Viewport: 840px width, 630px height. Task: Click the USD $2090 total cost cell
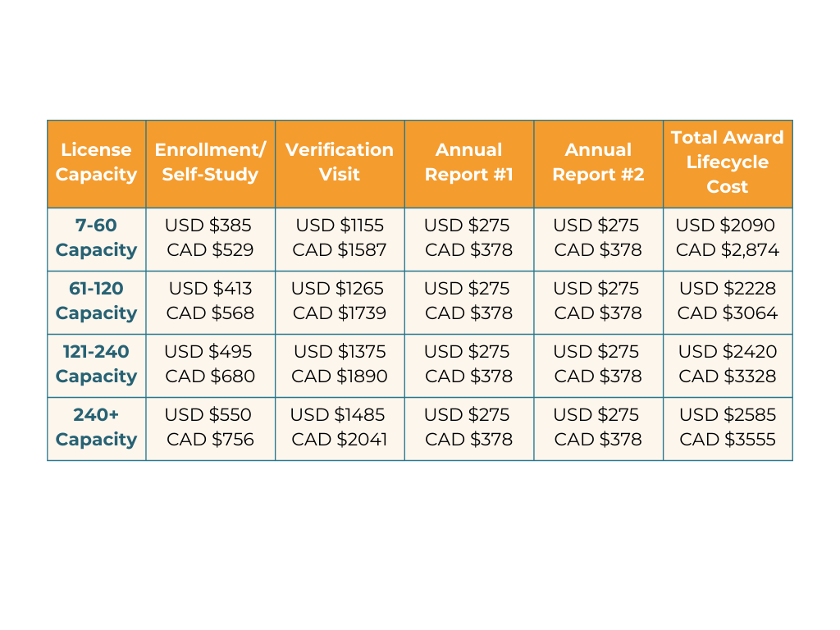tap(726, 226)
